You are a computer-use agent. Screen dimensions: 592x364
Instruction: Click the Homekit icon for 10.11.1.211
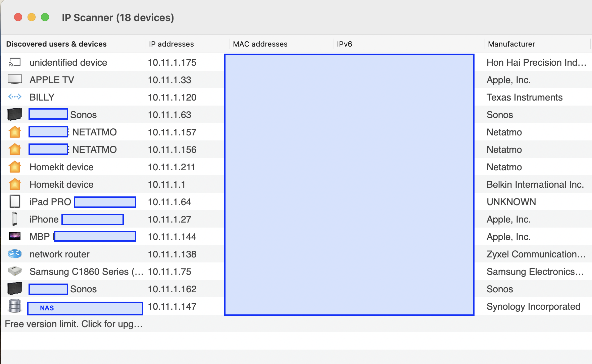15,167
